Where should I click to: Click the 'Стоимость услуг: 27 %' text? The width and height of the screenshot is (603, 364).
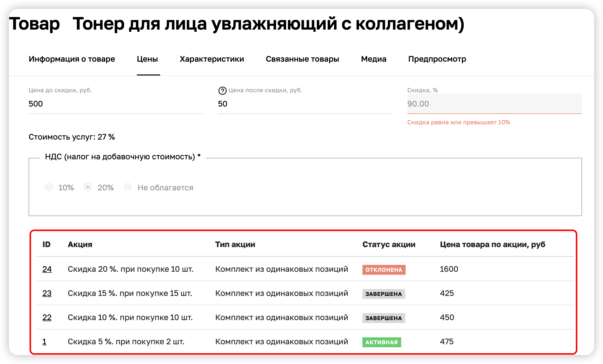tap(72, 137)
